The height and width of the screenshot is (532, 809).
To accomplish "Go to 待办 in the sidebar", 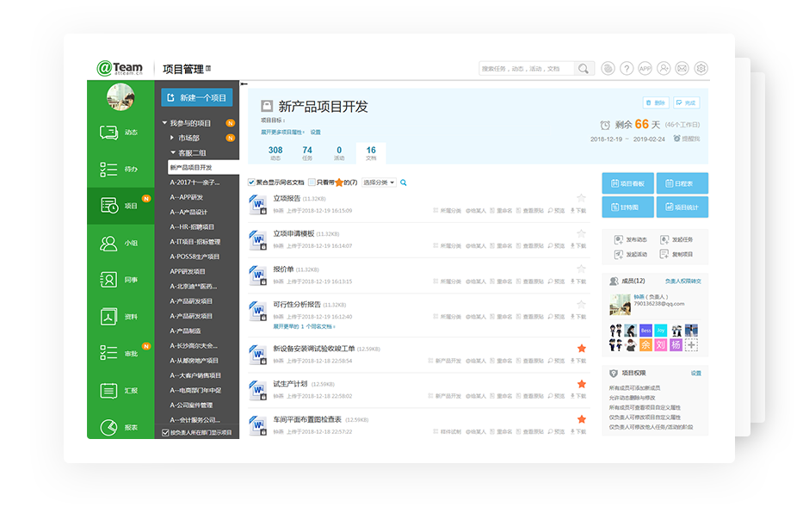I will (x=120, y=170).
